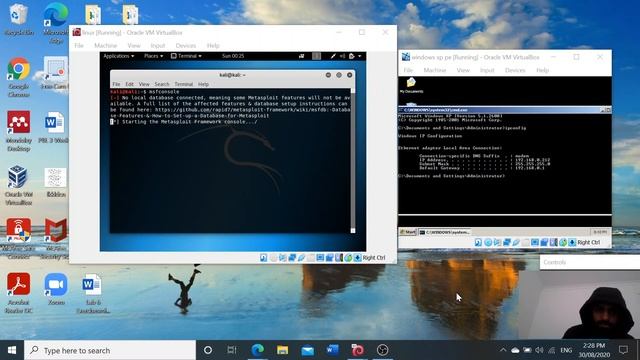Open McAfee security desktop icon
This screenshot has width=640, height=360.
tap(56, 239)
